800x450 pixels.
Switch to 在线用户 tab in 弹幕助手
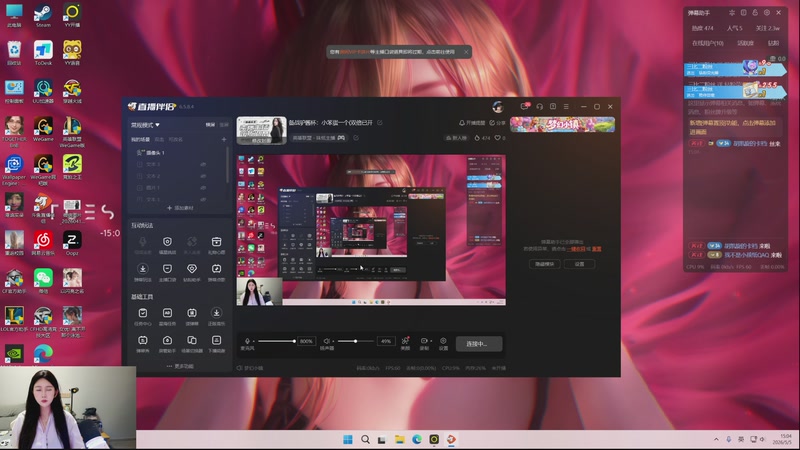[x=707, y=43]
